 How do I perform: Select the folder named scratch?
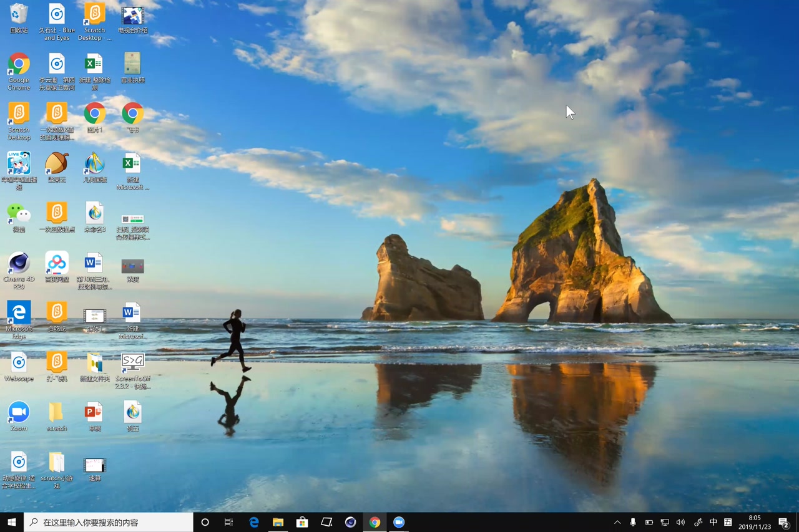point(57,417)
